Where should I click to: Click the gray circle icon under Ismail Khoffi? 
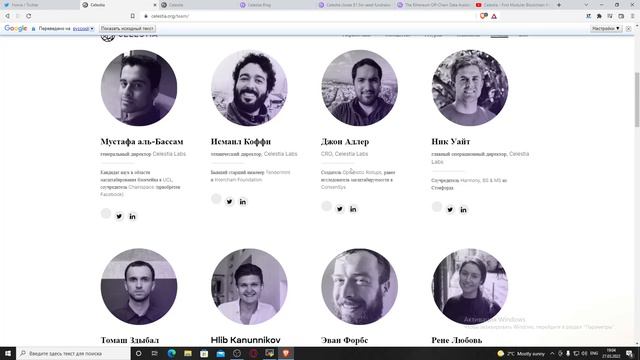click(x=216, y=199)
